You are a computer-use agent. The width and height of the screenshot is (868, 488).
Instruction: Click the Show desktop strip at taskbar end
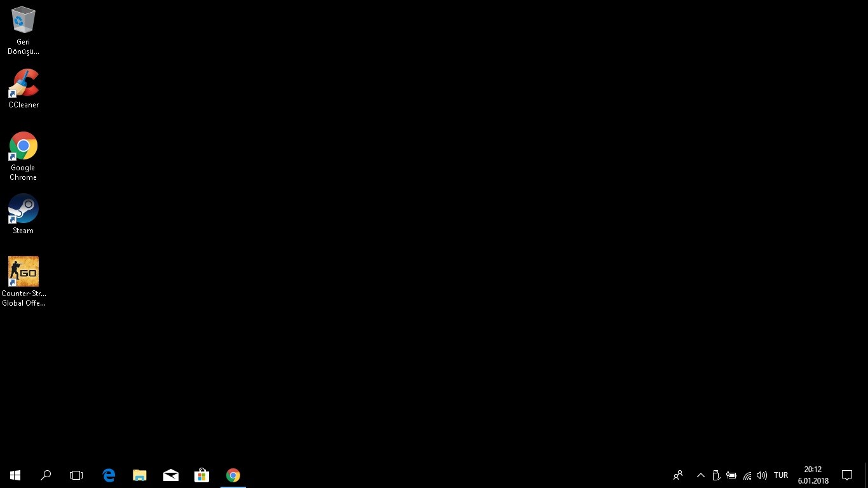pyautogui.click(x=865, y=475)
